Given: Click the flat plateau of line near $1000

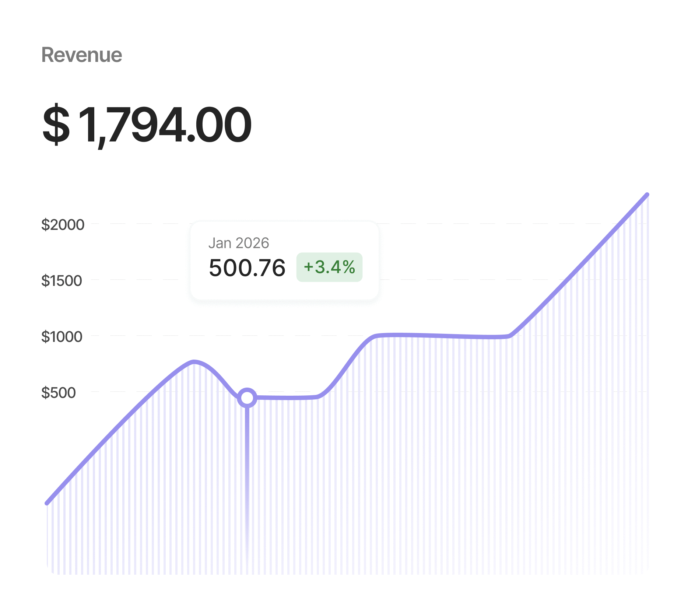Looking at the screenshot, I should click(x=442, y=336).
